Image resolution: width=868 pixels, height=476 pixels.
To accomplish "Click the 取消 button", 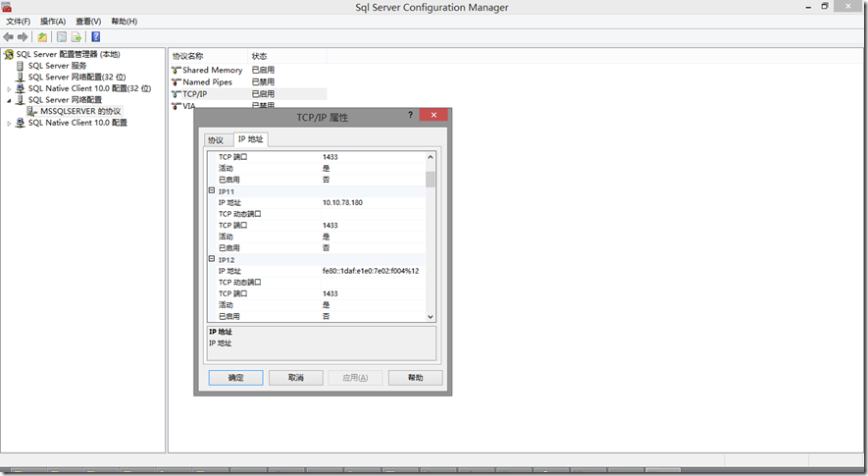I will coord(295,377).
